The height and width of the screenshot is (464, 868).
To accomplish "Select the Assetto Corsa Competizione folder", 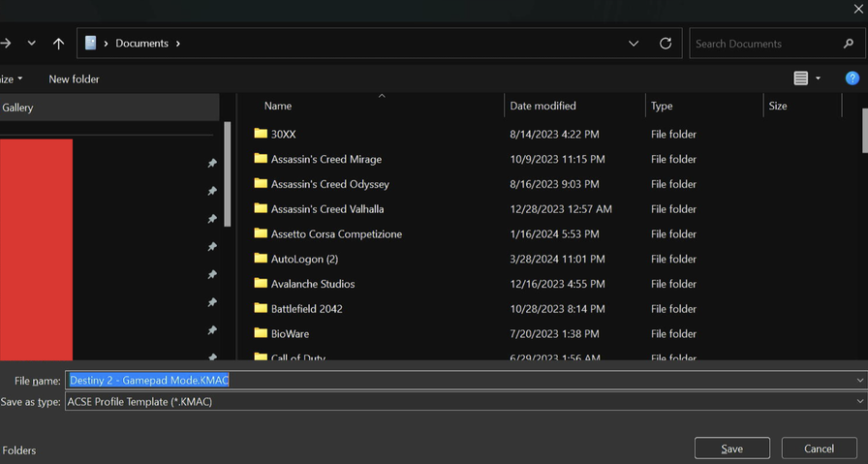I will point(336,234).
